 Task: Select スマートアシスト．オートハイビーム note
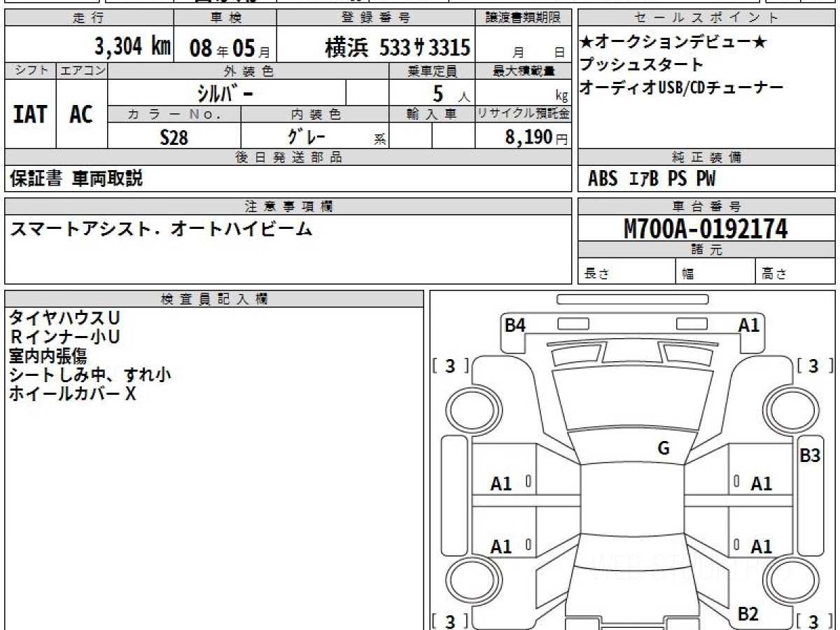click(160, 229)
